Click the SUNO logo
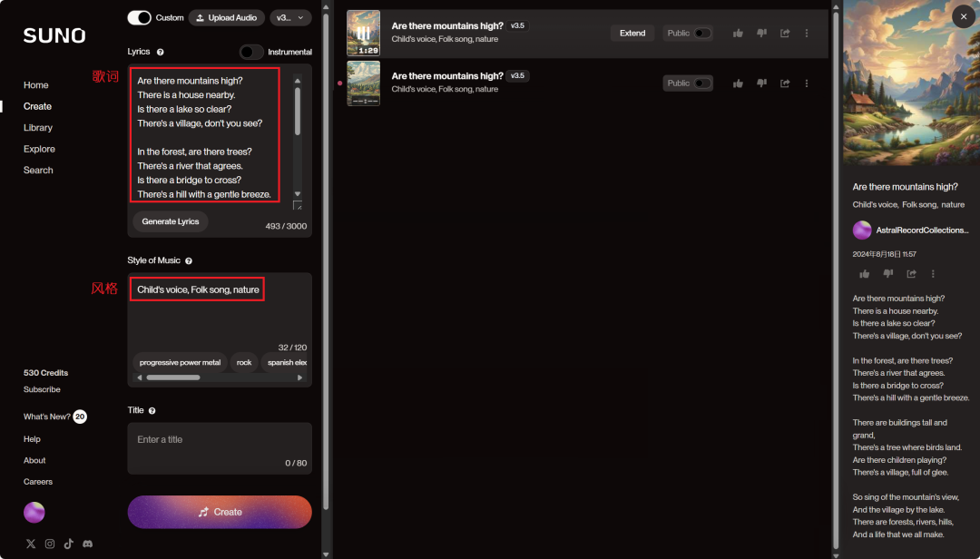The height and width of the screenshot is (559, 980). 54,35
